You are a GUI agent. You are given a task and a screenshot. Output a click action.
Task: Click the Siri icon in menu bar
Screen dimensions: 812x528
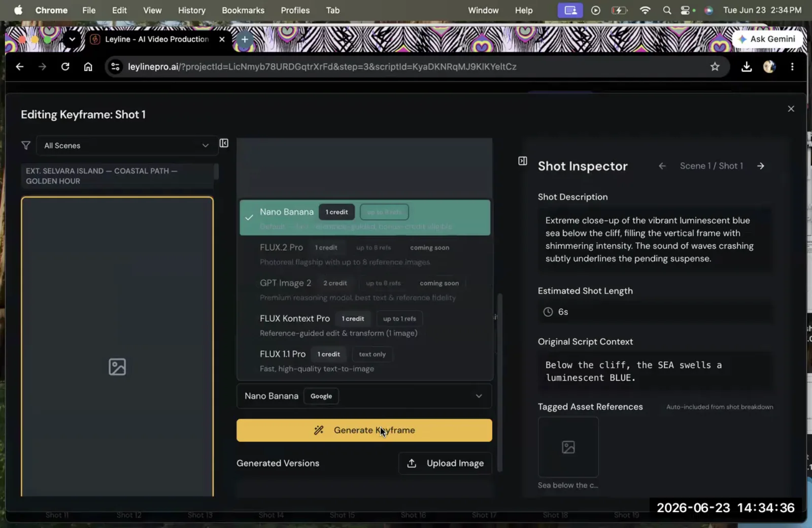[709, 10]
